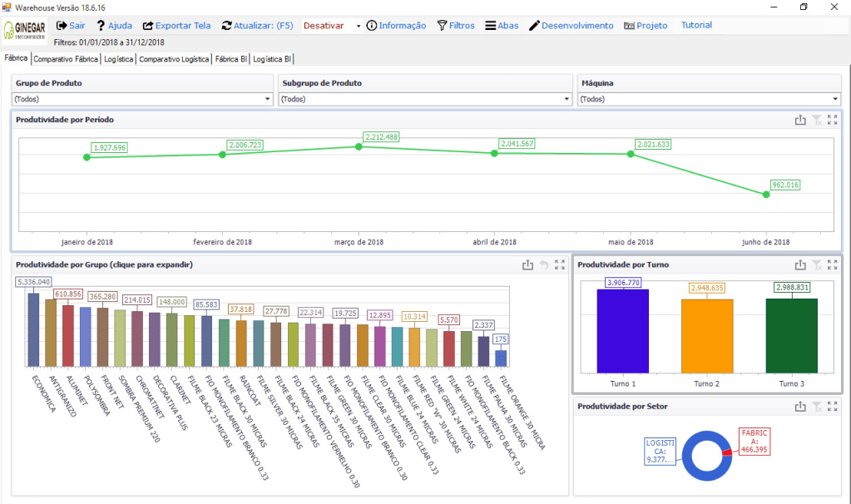
Task: Click the Tutorial link
Action: [x=696, y=25]
